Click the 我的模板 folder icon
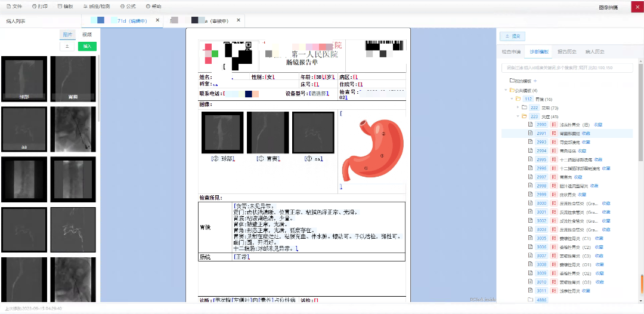The width and height of the screenshot is (644, 314). 512,81
